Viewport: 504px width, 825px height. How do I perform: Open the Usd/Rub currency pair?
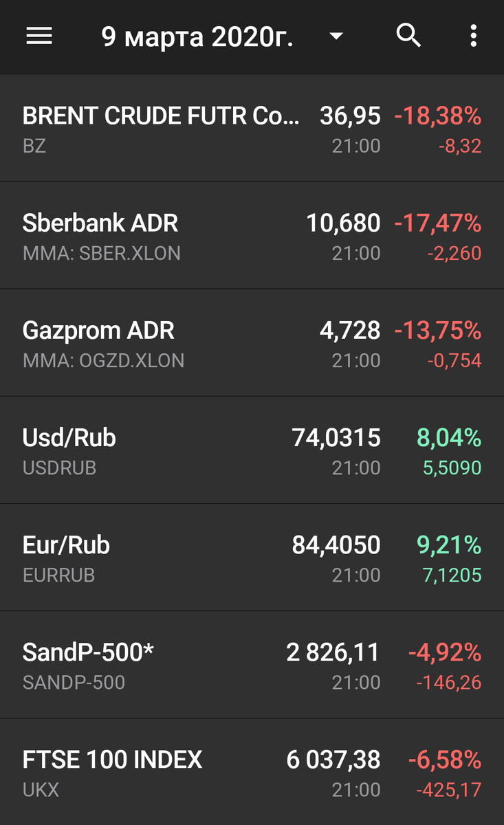tap(252, 450)
